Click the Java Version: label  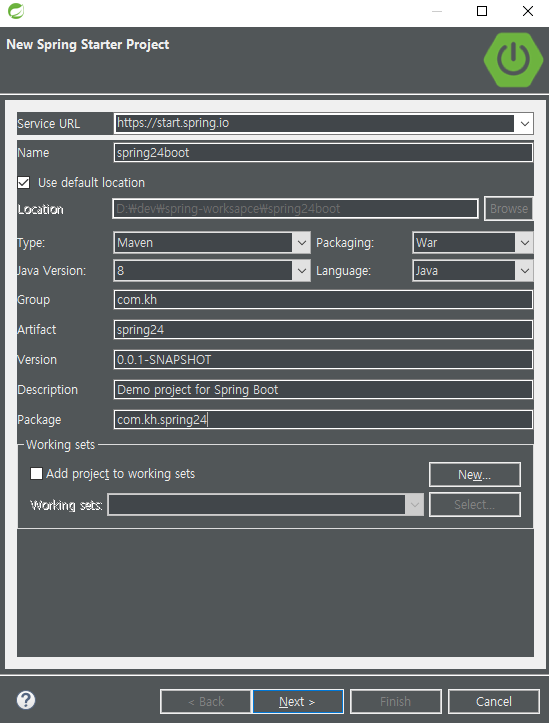[51, 271]
